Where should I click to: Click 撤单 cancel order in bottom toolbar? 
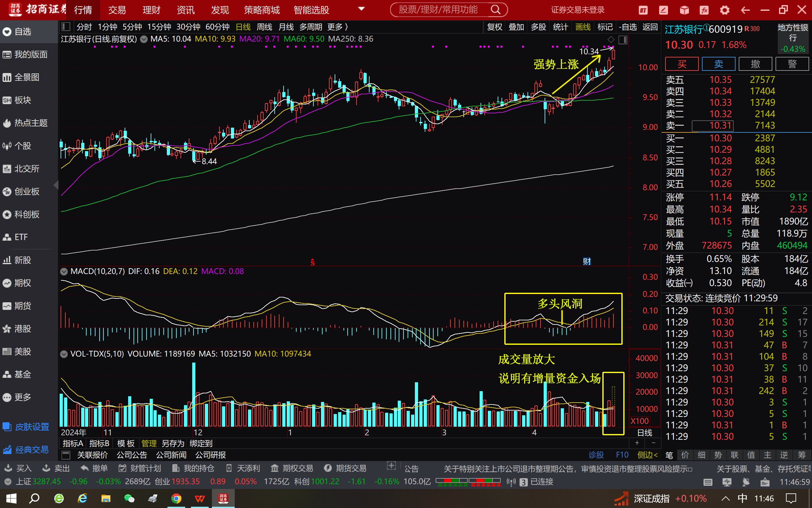[x=94, y=468]
